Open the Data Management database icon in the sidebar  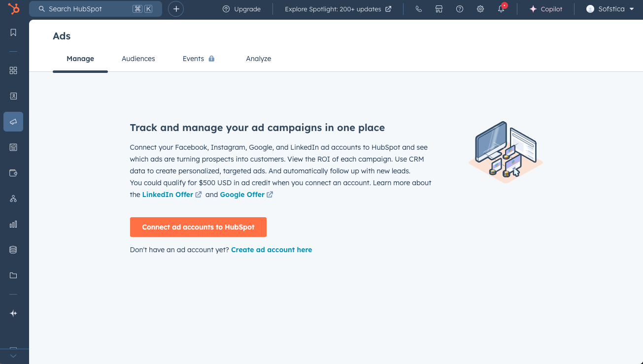[13, 250]
